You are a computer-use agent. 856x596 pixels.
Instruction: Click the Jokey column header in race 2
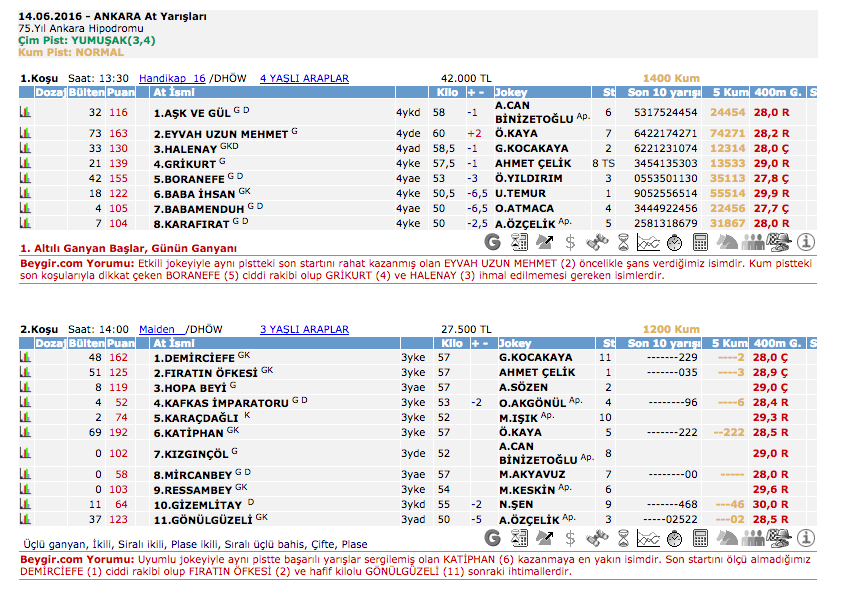tap(514, 343)
